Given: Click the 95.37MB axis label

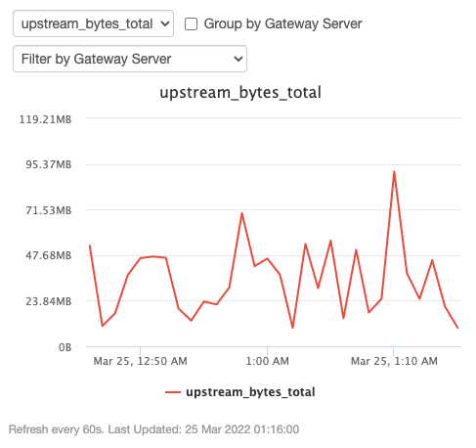Looking at the screenshot, I should (48, 164).
